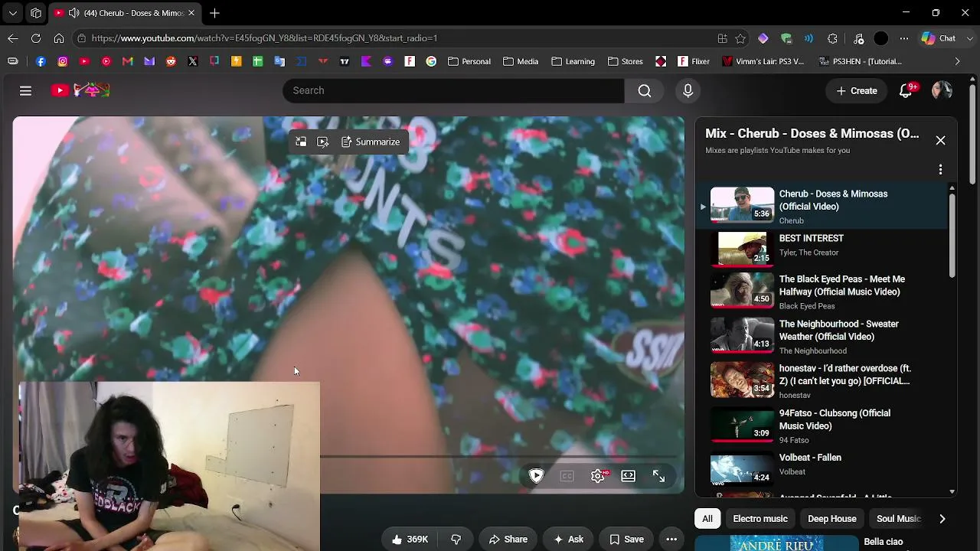Open the browser extensions puzzle icon

pos(833,38)
